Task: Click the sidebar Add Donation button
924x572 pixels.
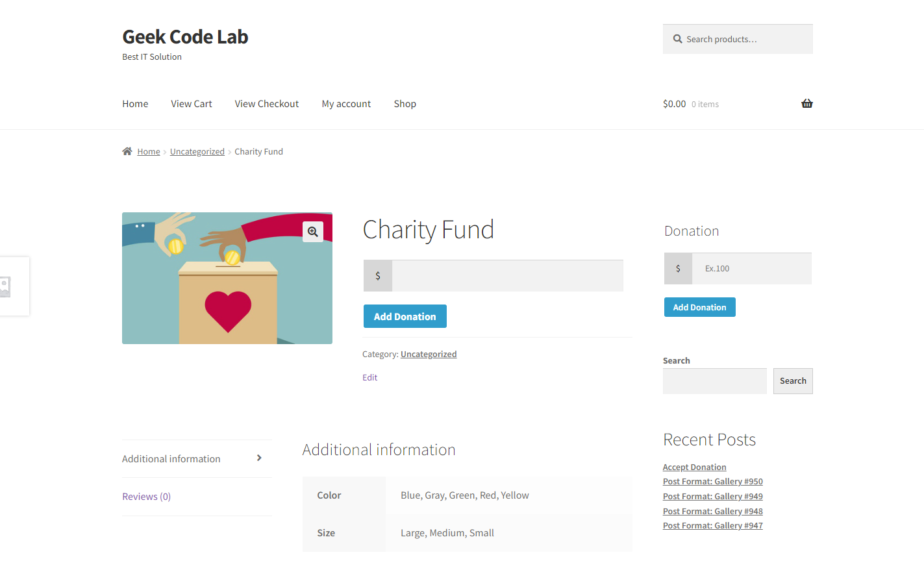Action: (x=700, y=307)
